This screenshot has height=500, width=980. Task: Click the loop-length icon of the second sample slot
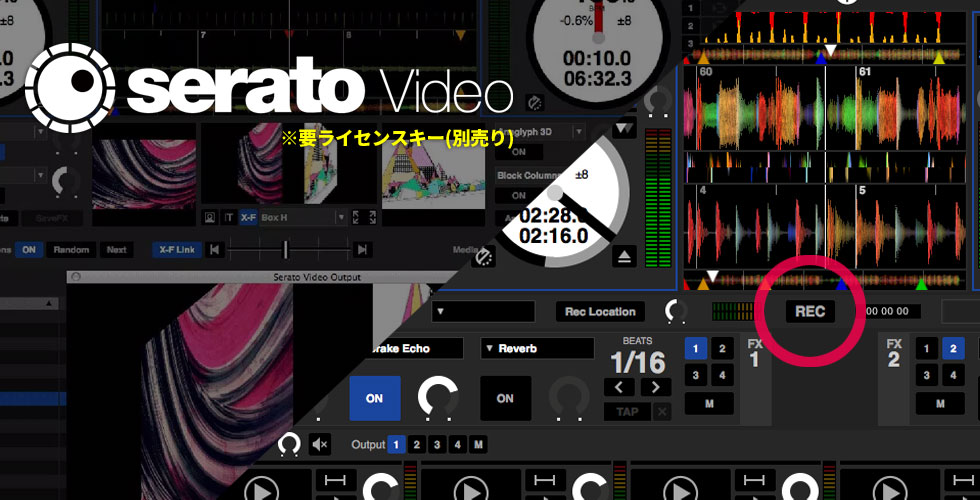(545, 480)
